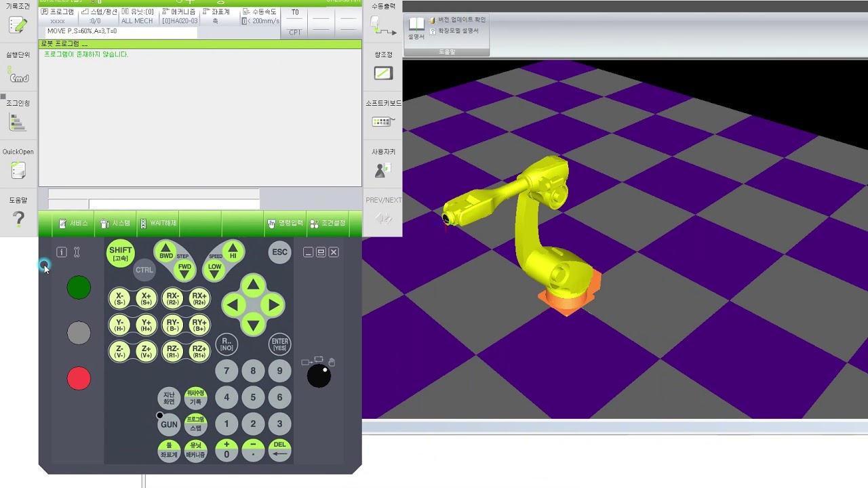Open the QuickOpen notepad icon
Screen dimensions: 868x488
pos(18,171)
